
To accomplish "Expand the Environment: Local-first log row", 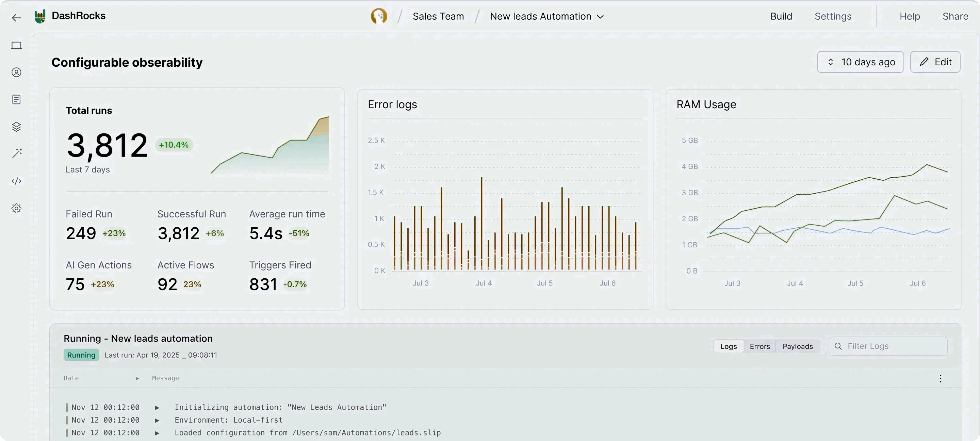I will (x=157, y=421).
